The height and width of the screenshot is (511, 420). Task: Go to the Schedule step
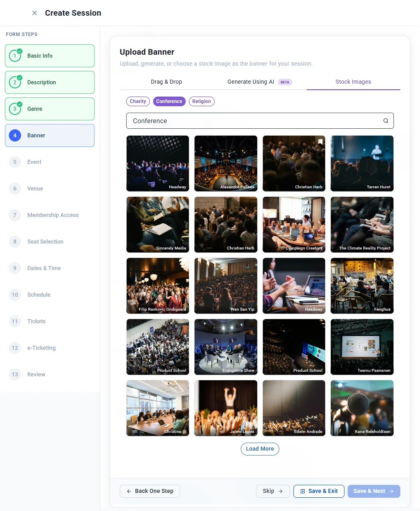[50, 295]
